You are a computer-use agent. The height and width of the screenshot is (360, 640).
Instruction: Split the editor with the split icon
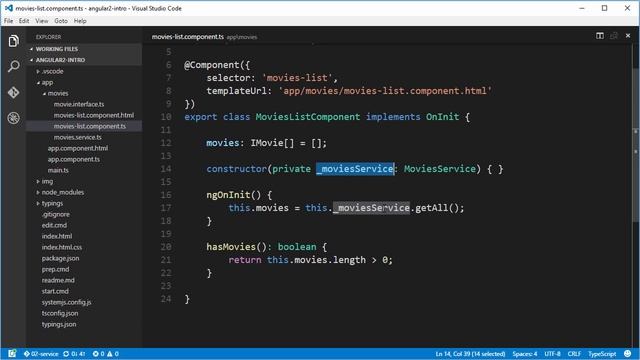pos(600,36)
